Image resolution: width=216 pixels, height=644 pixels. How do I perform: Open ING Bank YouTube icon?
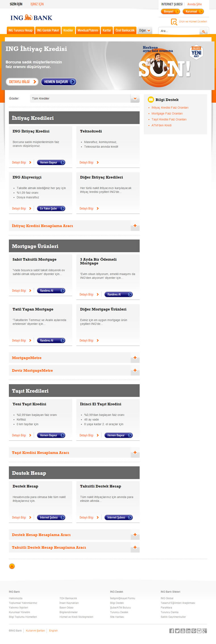click(x=183, y=631)
